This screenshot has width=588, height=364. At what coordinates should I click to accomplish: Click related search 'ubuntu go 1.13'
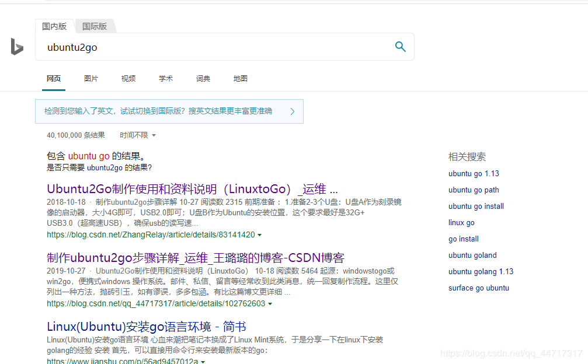click(x=474, y=174)
